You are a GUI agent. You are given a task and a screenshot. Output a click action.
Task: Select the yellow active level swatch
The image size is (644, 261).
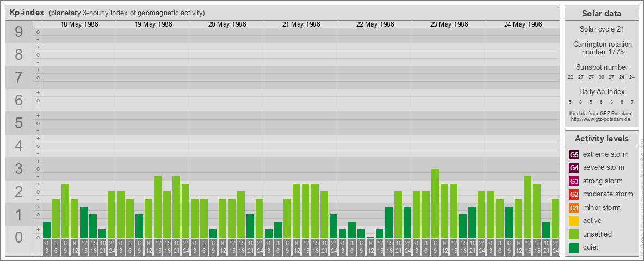pos(574,221)
